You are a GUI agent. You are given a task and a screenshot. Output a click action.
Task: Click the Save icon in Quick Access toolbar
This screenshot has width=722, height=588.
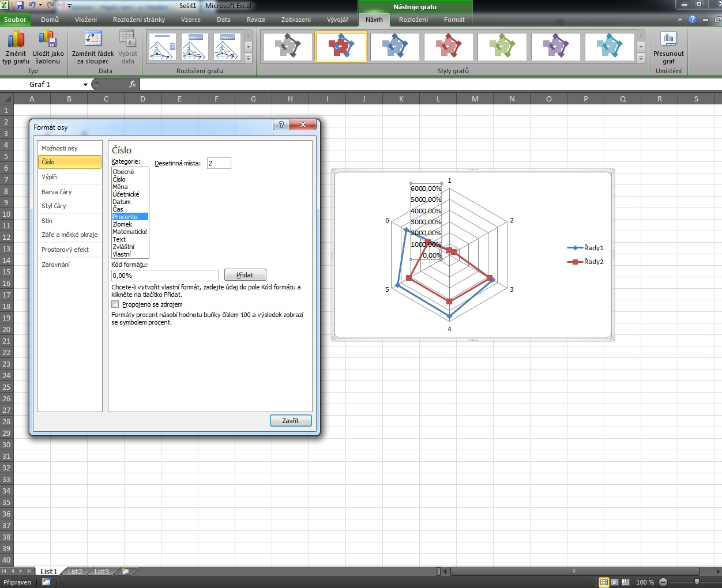click(20, 5)
